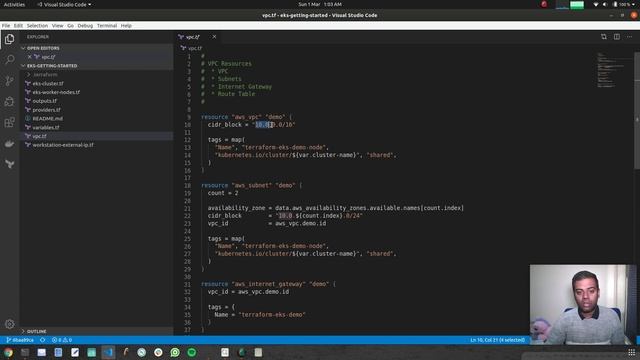The height and width of the screenshot is (360, 640).
Task: Open the Extensions view
Action: tap(9, 122)
